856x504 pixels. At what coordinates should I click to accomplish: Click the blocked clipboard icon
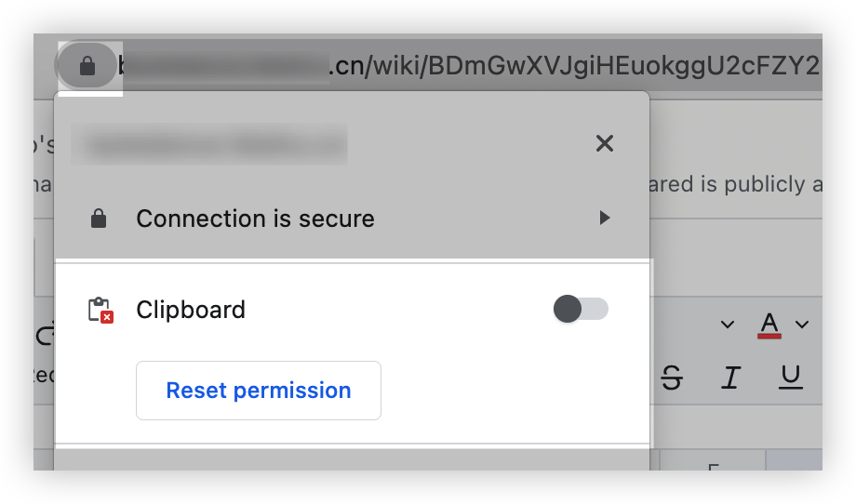click(100, 310)
